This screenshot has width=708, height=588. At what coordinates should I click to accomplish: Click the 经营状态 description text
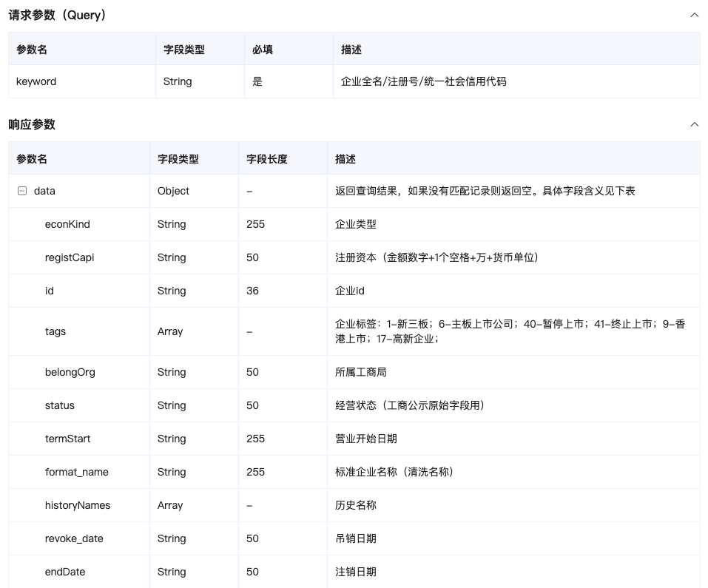click(410, 406)
